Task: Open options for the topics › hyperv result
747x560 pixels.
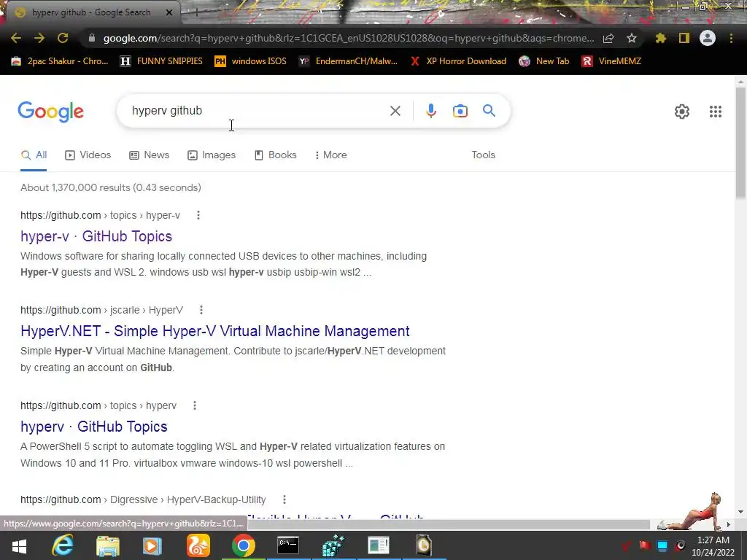Action: [x=194, y=405]
